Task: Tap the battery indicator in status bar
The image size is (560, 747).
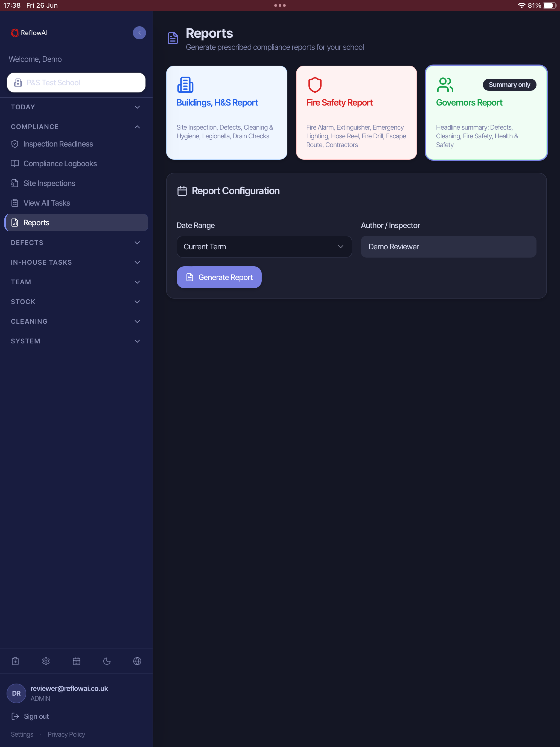Action: click(x=550, y=5)
